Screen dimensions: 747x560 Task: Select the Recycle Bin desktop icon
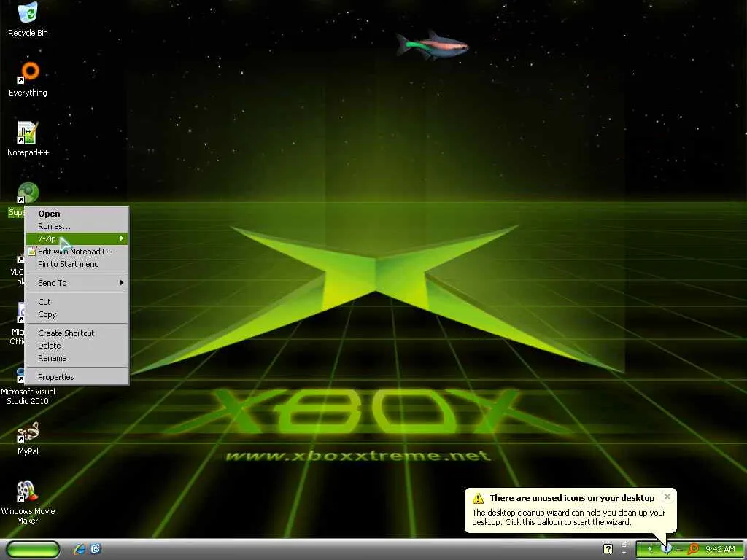coord(28,19)
